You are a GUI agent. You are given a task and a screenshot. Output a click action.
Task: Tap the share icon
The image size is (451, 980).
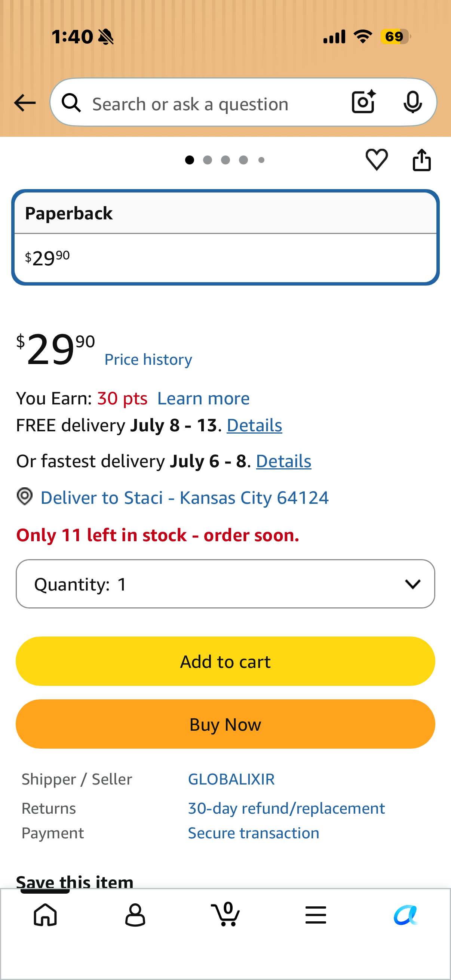(x=422, y=160)
